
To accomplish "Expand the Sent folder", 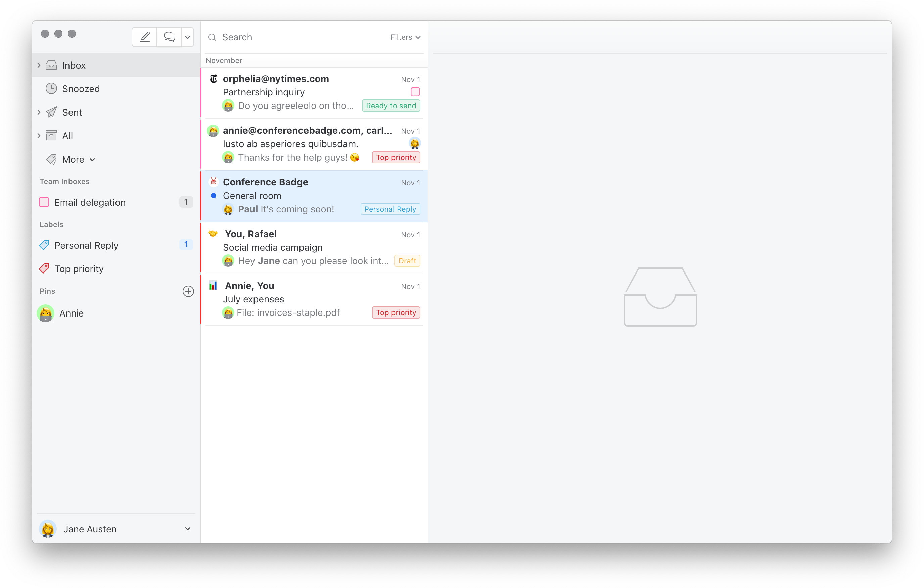I will tap(39, 112).
